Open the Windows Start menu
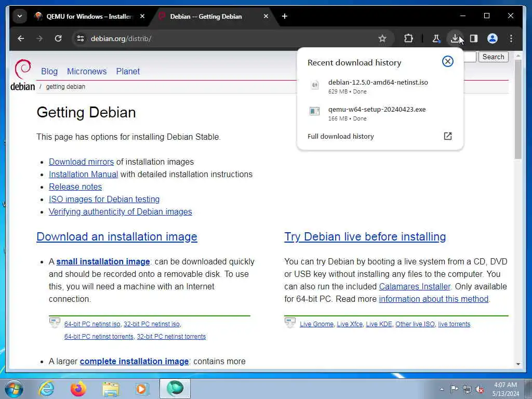This screenshot has width=532, height=399. pos(14,389)
